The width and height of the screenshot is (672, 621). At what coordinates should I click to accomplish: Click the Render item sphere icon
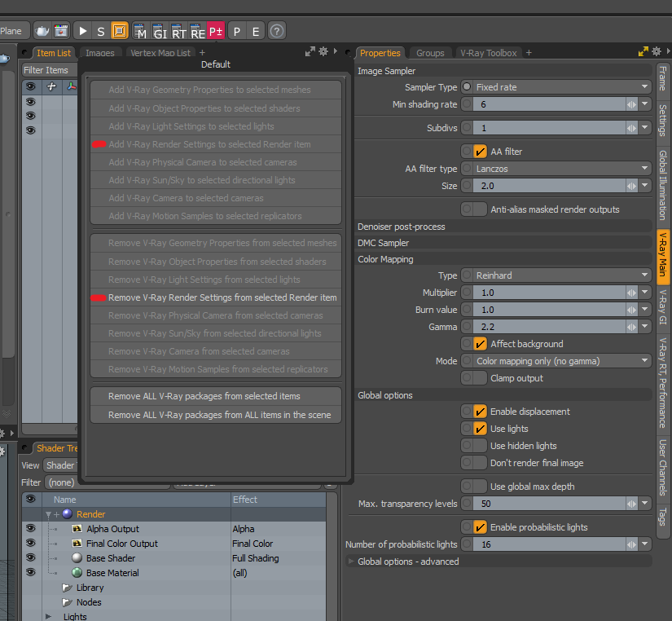[68, 513]
